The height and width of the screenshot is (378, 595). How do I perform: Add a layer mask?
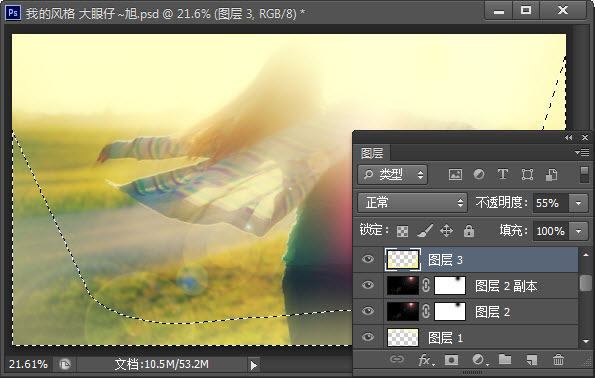coord(451,359)
